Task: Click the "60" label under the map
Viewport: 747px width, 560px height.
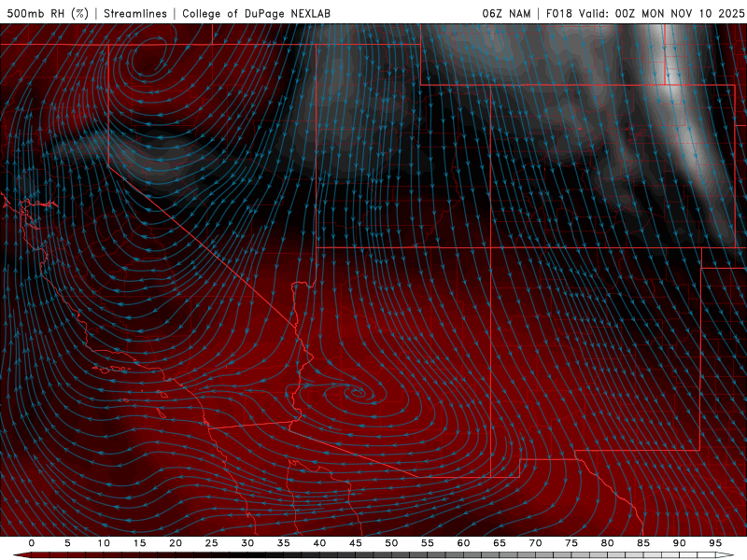Action: coord(463,543)
